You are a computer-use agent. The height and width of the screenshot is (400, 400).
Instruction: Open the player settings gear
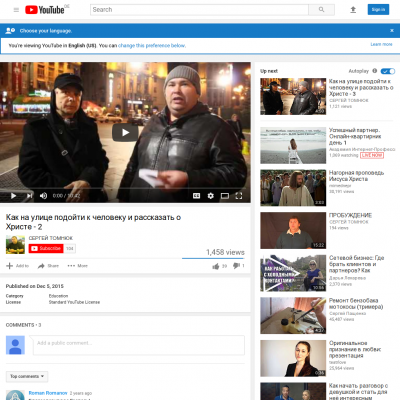click(x=210, y=196)
